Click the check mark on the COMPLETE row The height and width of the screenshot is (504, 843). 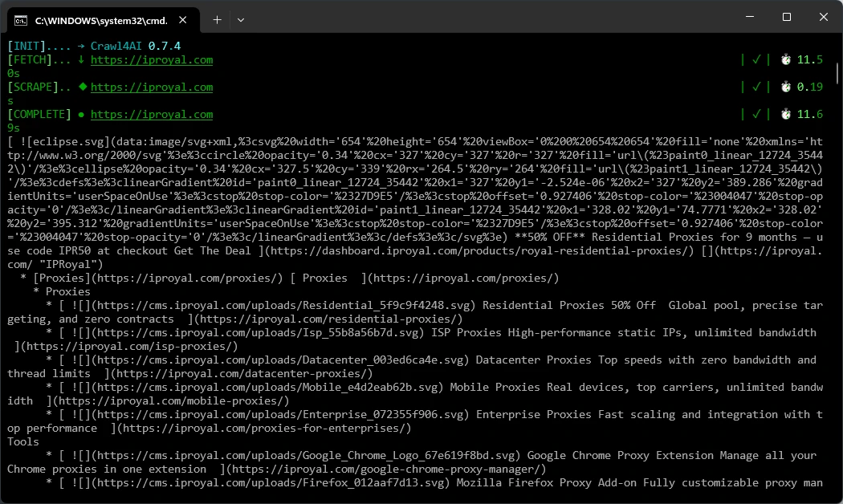[755, 115]
